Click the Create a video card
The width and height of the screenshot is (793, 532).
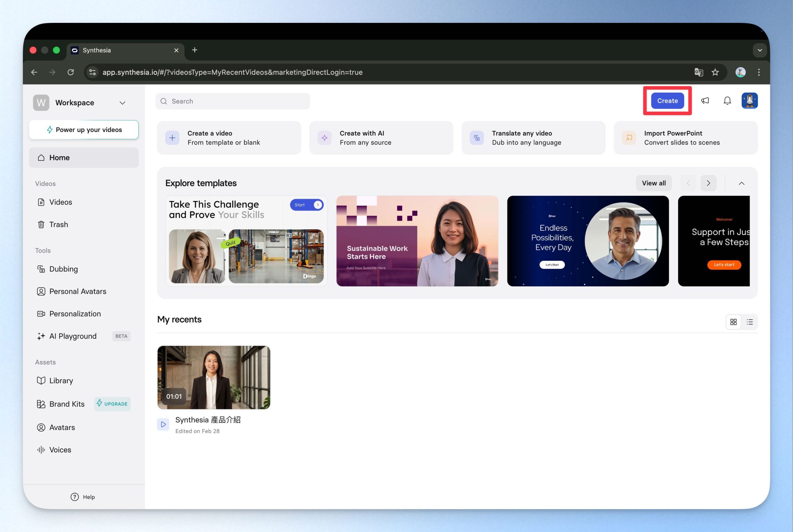229,138
